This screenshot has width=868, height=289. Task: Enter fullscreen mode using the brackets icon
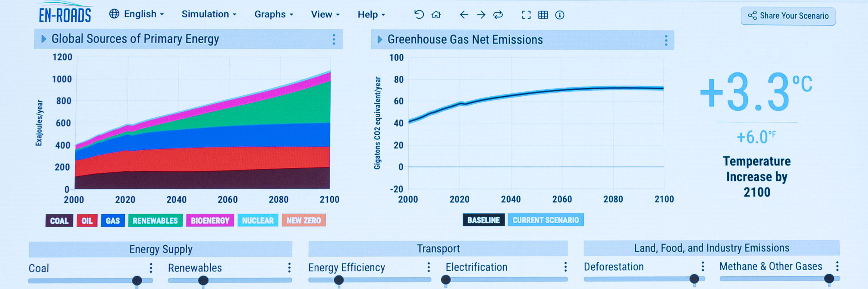(x=526, y=15)
